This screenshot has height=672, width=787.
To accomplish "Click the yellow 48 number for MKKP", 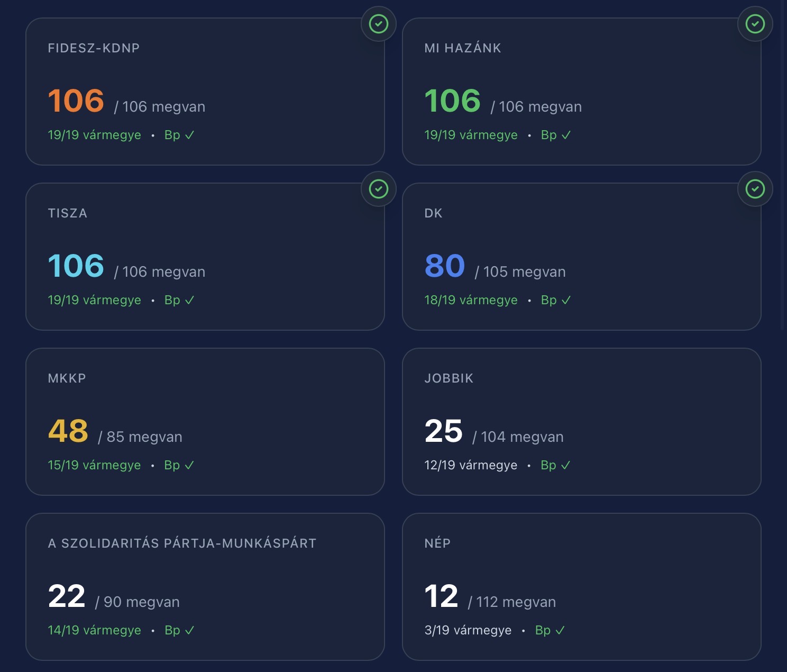I will [x=68, y=431].
